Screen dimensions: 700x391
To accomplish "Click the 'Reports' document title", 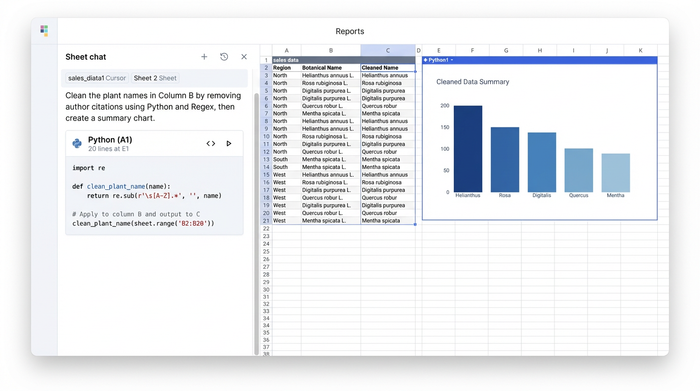I will (x=350, y=31).
